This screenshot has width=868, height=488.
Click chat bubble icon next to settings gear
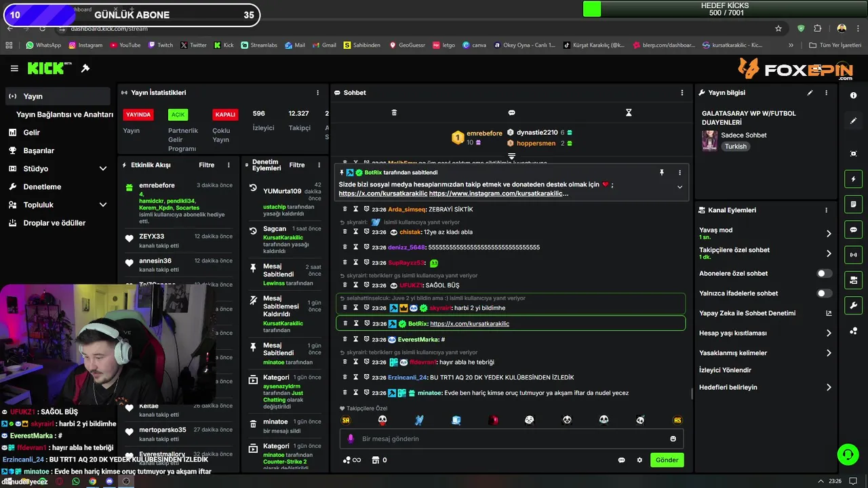tap(621, 460)
